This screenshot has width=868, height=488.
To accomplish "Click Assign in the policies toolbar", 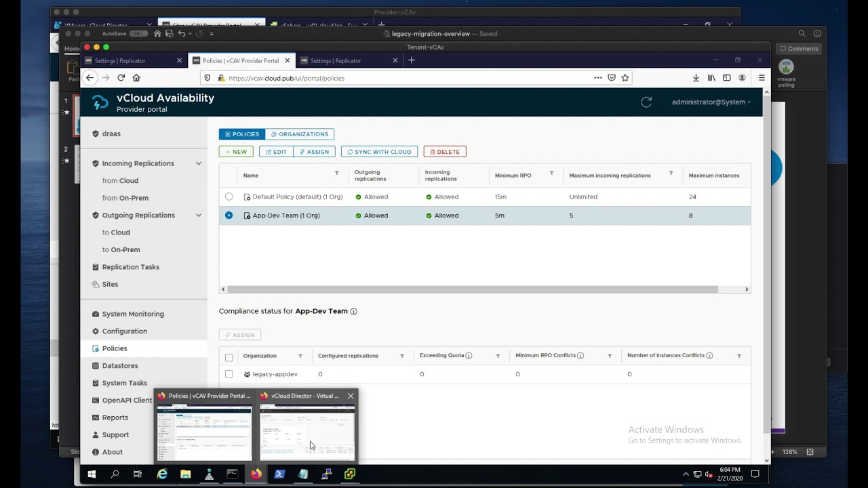I will 315,152.
